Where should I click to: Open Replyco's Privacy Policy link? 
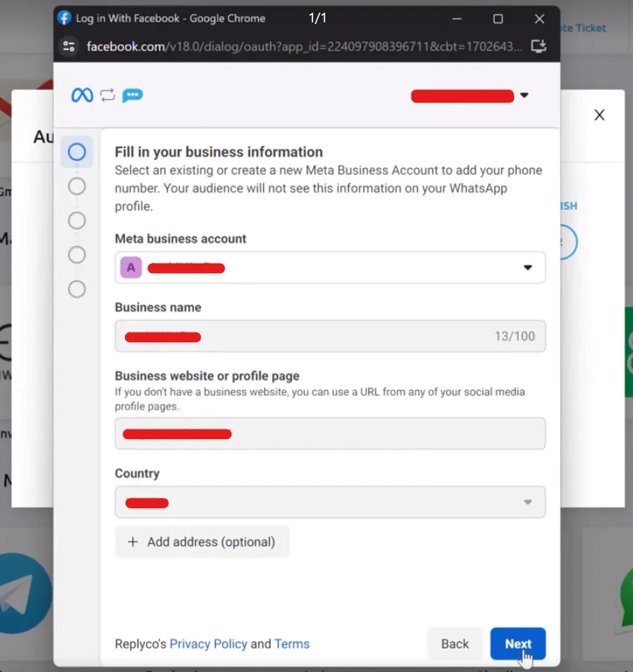[208, 644]
